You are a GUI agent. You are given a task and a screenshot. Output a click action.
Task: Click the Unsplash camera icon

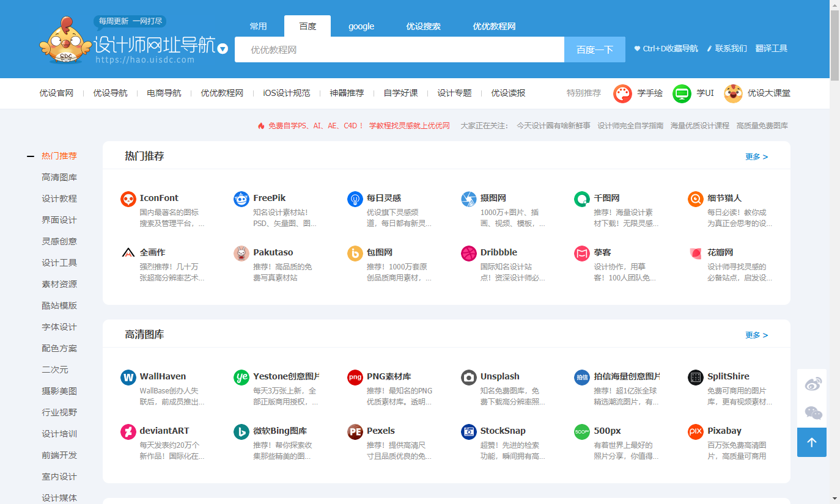tap(469, 378)
